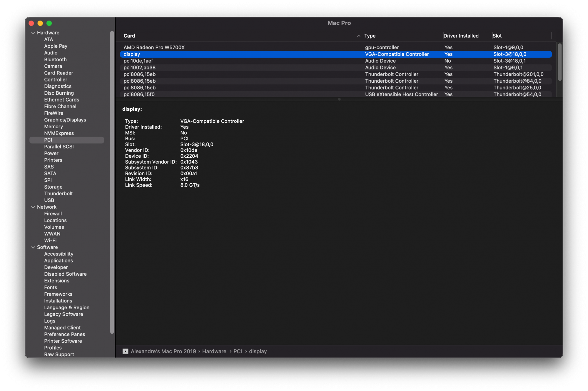This screenshot has width=588, height=391.
Task: Click PCI in the bottom path bar
Action: pos(238,351)
